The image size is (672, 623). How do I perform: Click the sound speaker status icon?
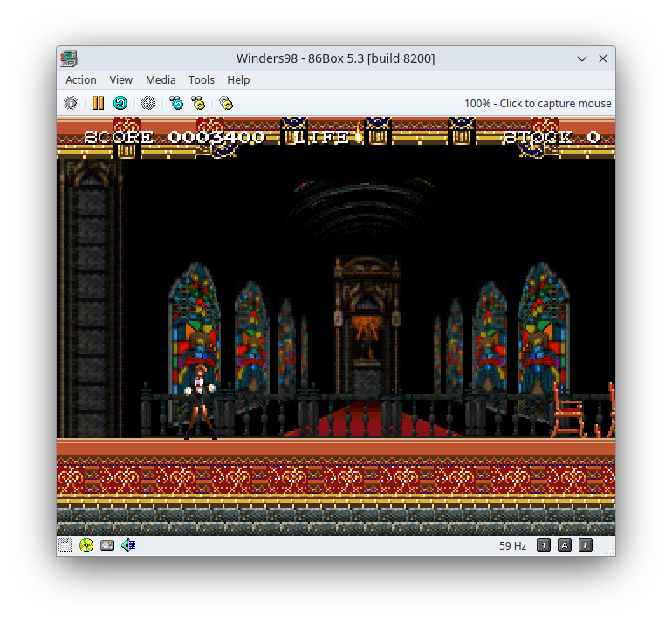point(128,545)
